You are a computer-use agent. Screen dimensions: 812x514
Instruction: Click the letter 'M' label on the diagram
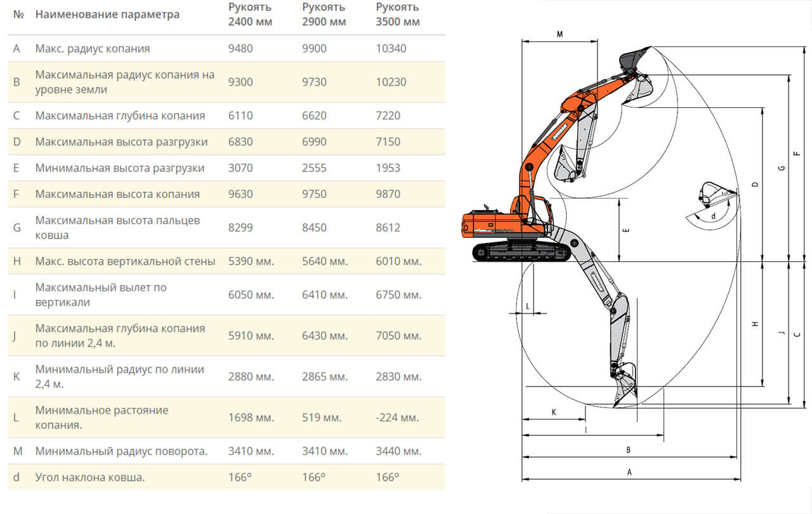click(x=560, y=33)
